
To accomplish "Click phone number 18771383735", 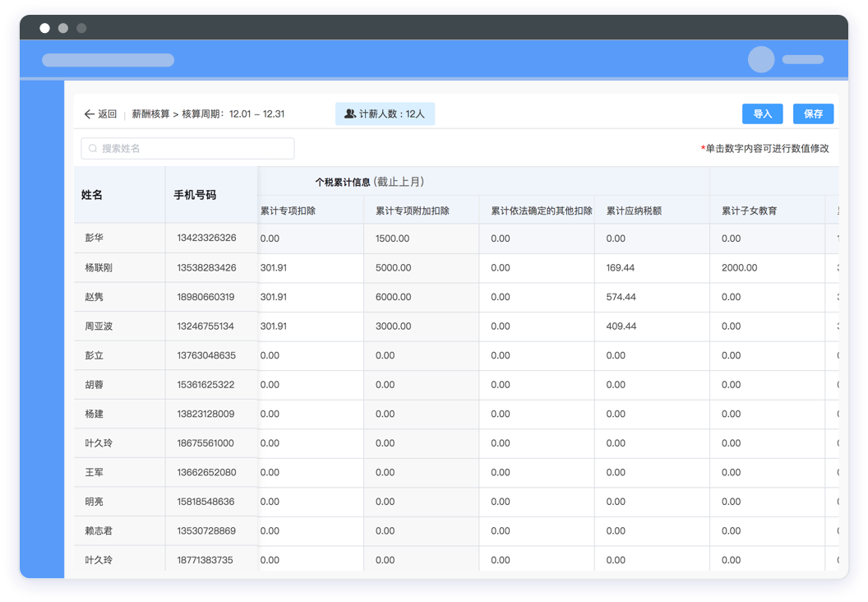I will [x=205, y=560].
